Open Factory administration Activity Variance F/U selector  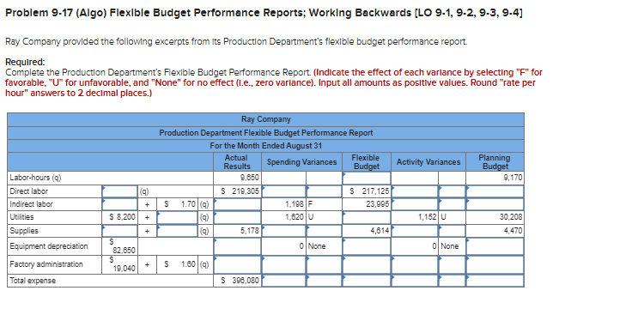452,264
